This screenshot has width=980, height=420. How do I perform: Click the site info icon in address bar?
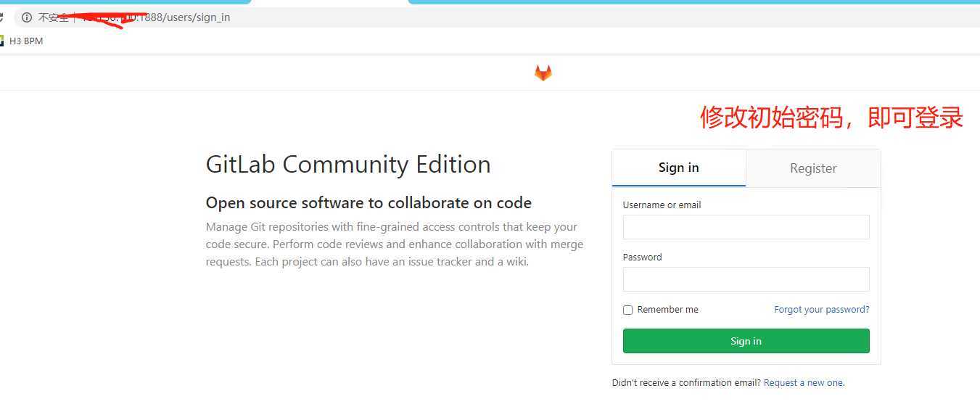27,17
